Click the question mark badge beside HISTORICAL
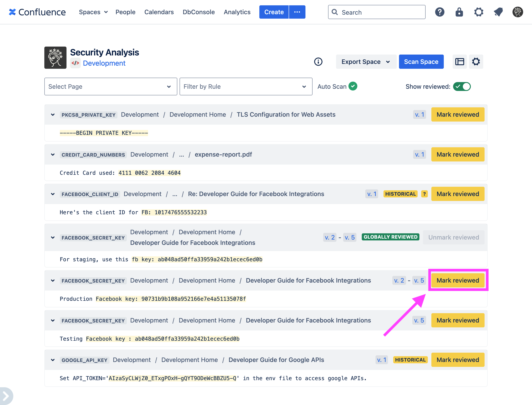This screenshot has width=532, height=405. [x=424, y=194]
